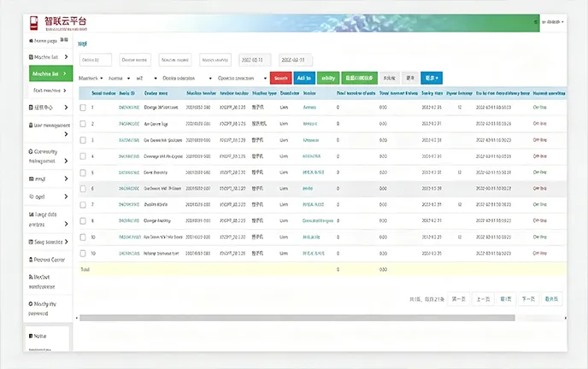Click the scrollbar left arrow
The width and height of the screenshot is (588, 369).
coord(77,318)
